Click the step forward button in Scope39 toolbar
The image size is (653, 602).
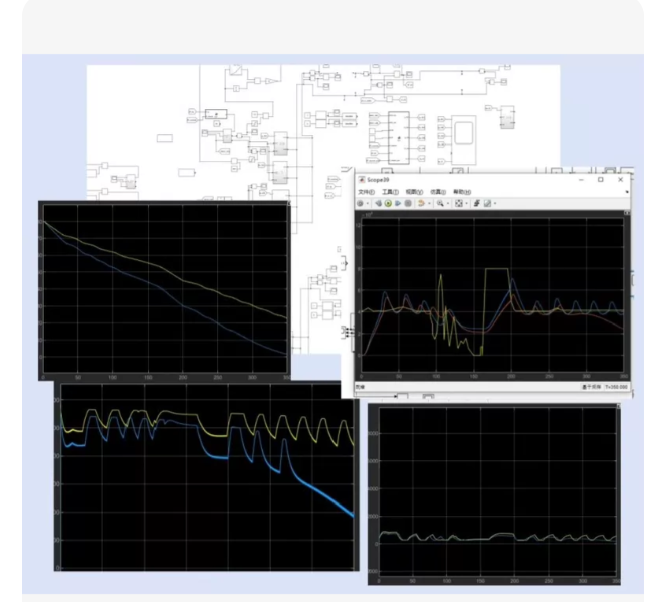398,203
